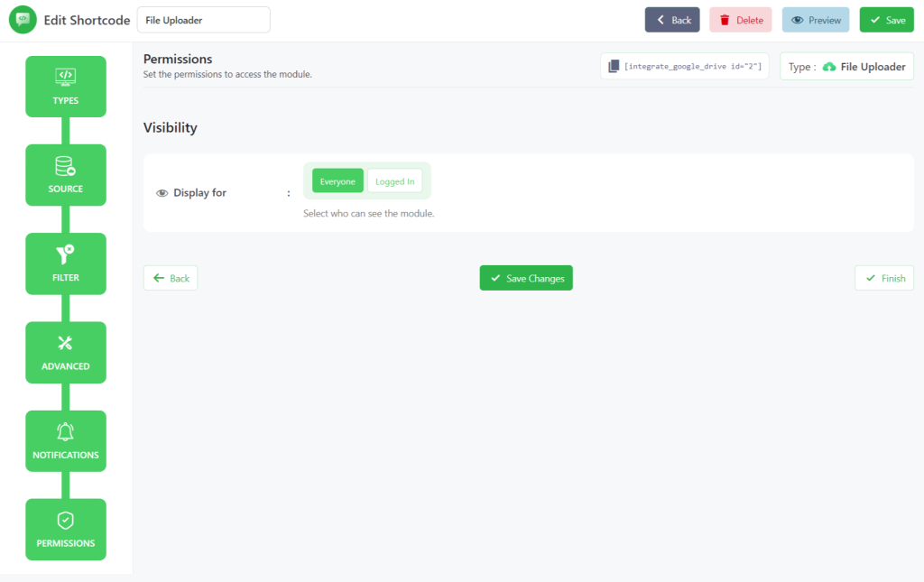Screen dimensions: 924x582
Task: Select Everyone visibility option
Action: click(337, 181)
